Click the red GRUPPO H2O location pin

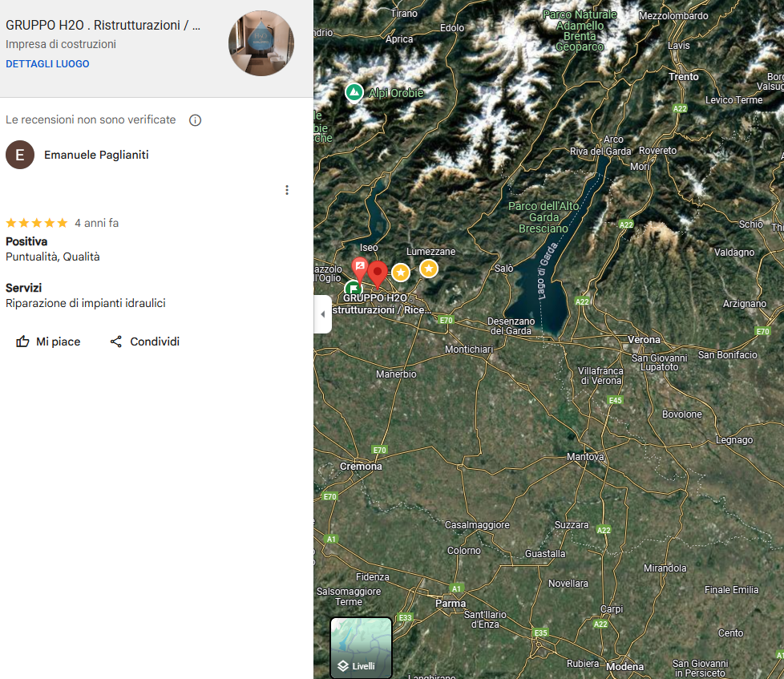tap(378, 274)
